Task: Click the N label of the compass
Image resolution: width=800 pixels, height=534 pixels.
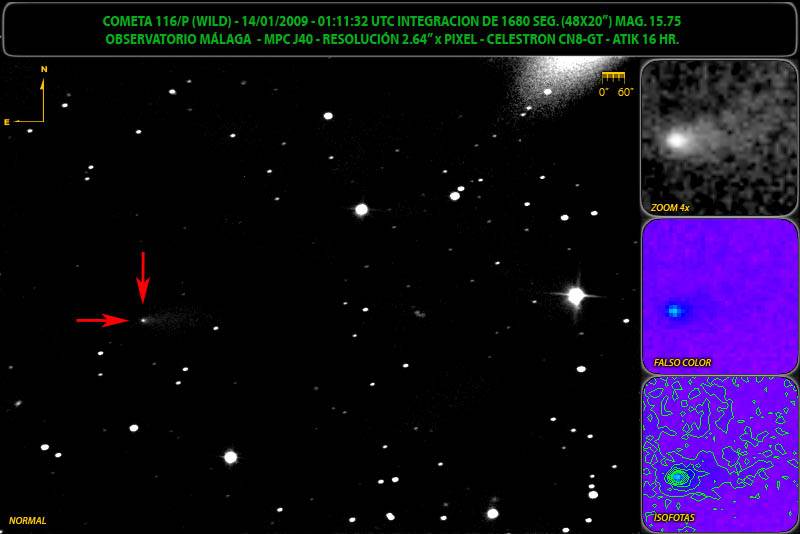Action: [44, 69]
